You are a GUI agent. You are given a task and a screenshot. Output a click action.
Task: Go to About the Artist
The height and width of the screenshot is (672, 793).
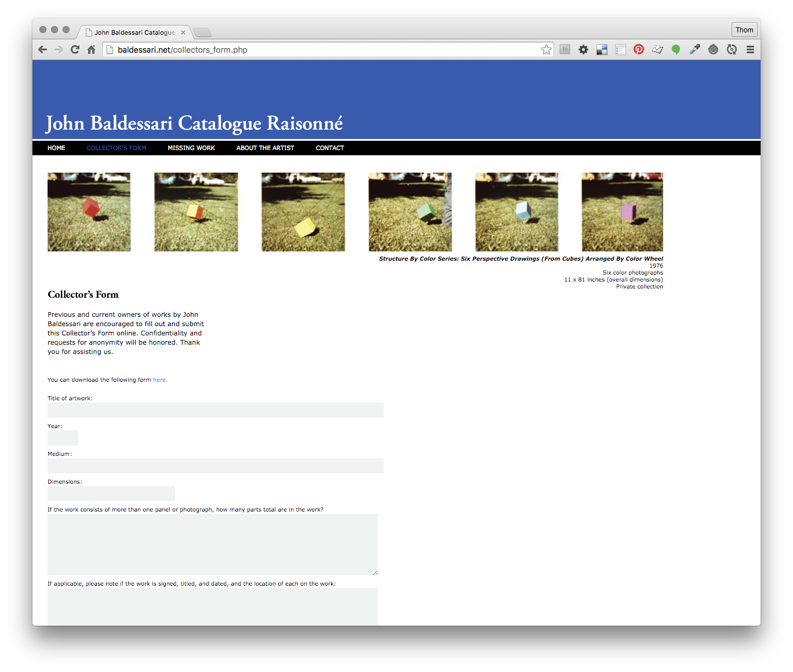[x=265, y=148]
